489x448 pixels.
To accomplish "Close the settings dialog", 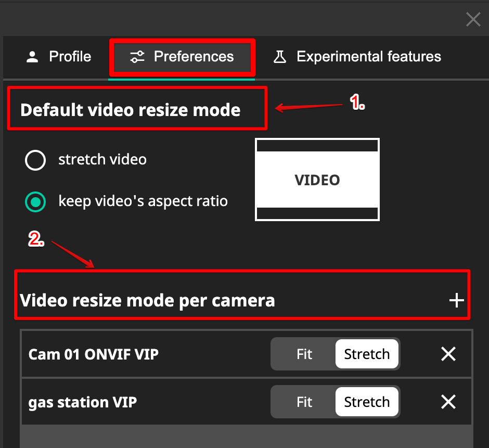I will [x=473, y=20].
